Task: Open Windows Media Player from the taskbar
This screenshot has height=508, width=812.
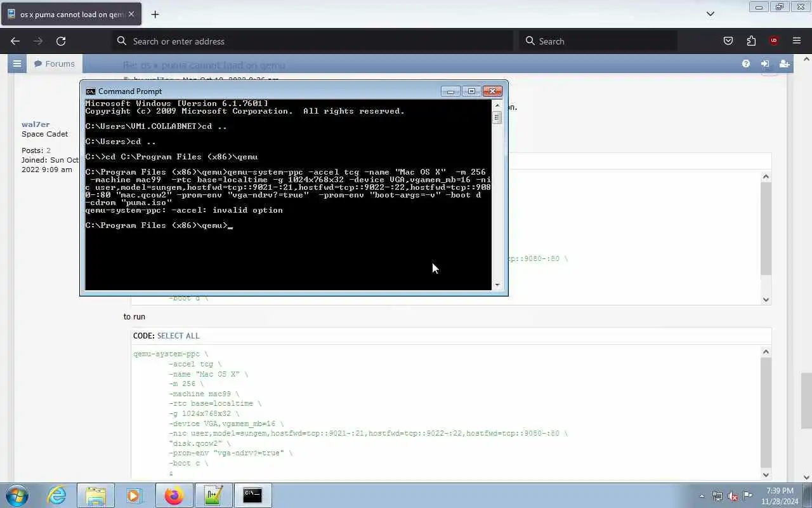Action: 134,495
